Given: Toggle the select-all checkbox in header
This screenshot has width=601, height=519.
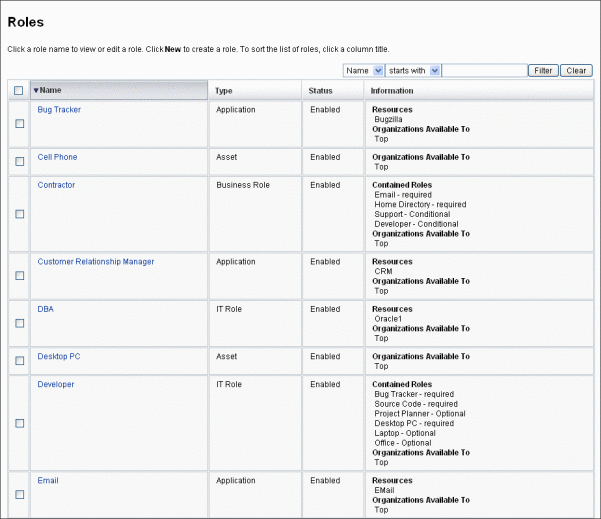Looking at the screenshot, I should 18,90.
